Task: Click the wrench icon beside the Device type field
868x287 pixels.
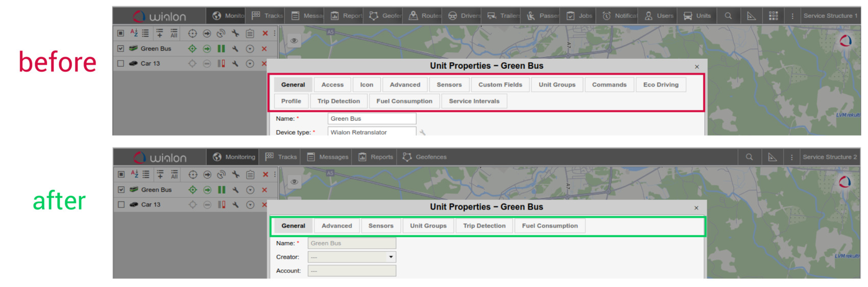Action: 422,132
